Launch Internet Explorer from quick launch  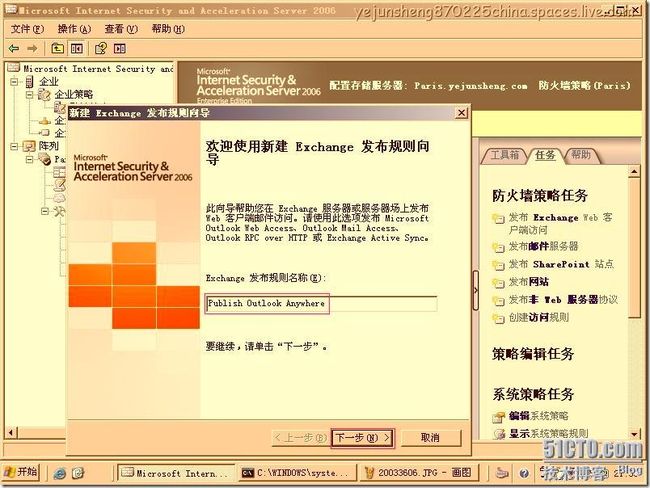point(59,473)
